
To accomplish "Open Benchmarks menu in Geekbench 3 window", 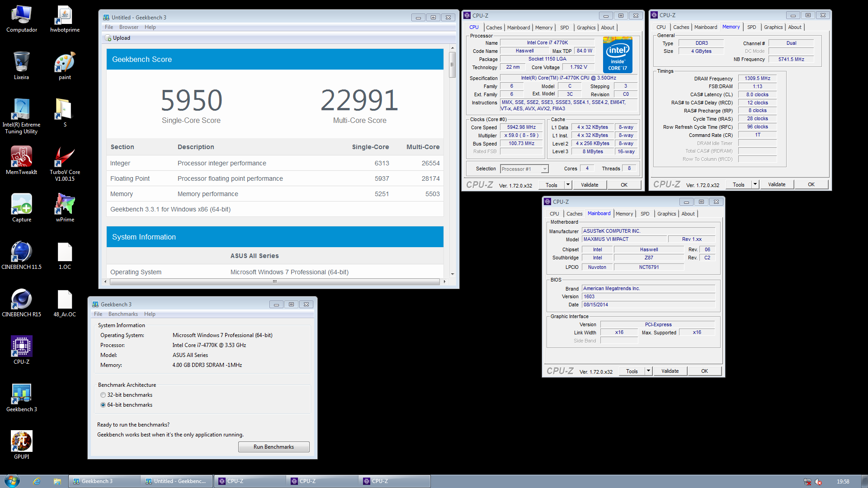I will 123,314.
